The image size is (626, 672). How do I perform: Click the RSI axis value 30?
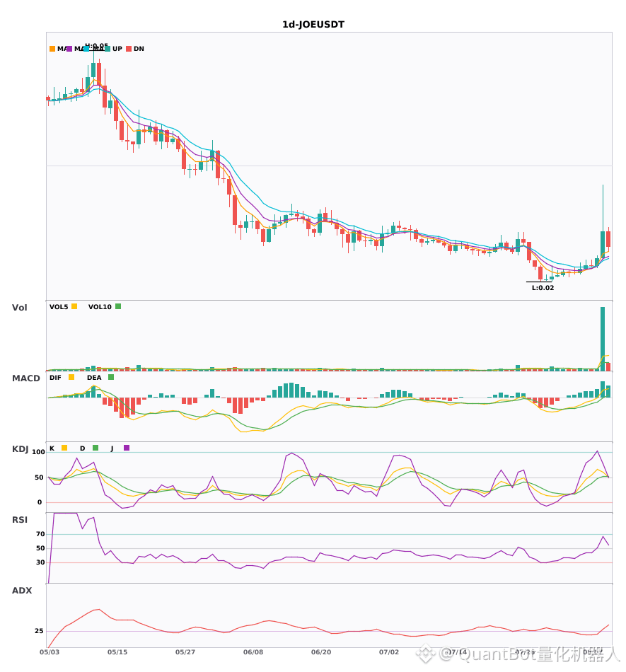40,562
